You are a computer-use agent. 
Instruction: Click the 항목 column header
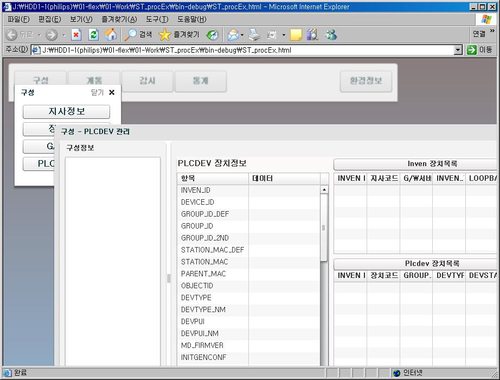pos(213,178)
